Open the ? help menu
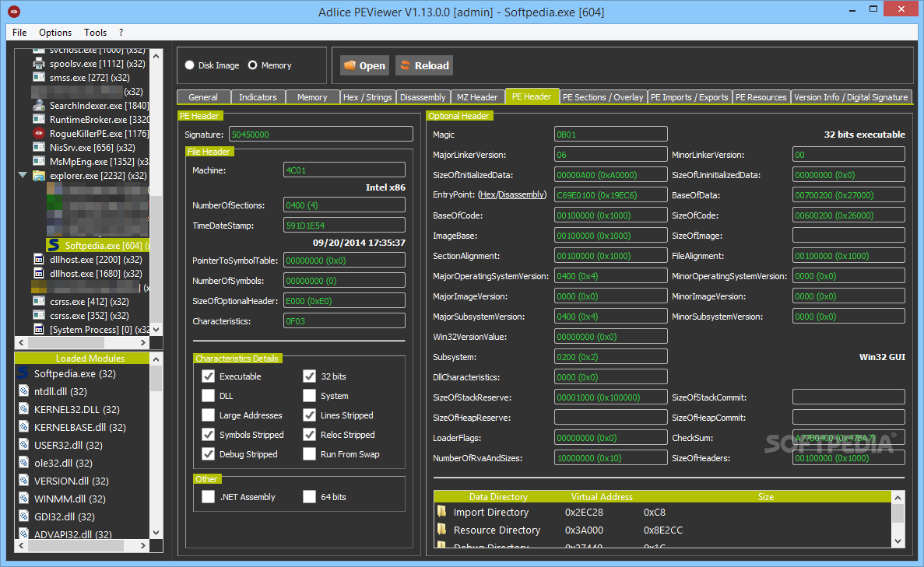 pos(121,33)
